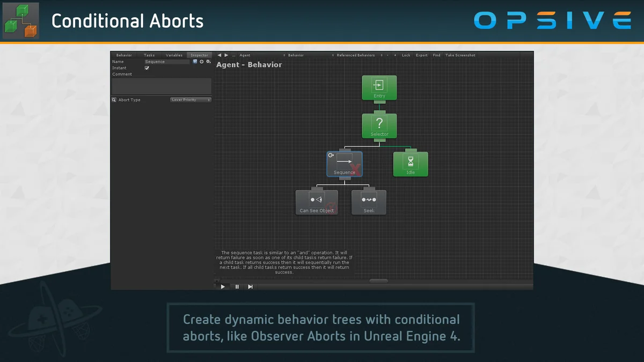Screen dimensions: 644x362
Task: Click the Entry node in the behavior tree
Action: pyautogui.click(x=379, y=87)
